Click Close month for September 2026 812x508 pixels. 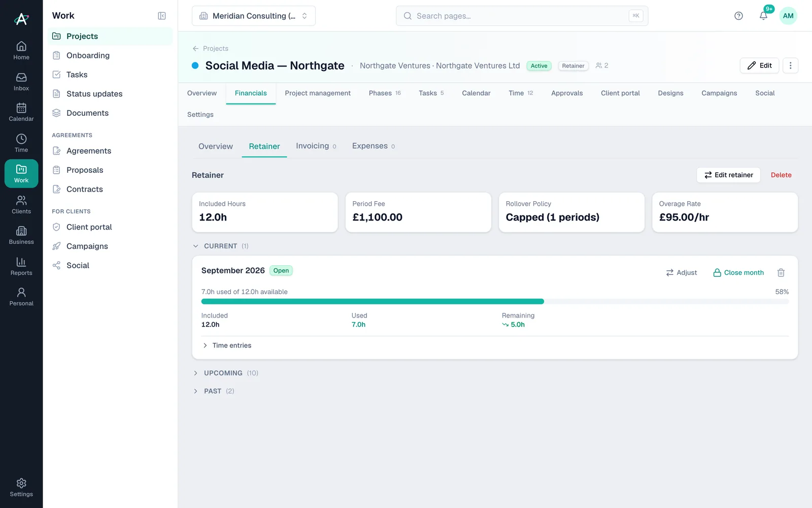click(x=738, y=273)
